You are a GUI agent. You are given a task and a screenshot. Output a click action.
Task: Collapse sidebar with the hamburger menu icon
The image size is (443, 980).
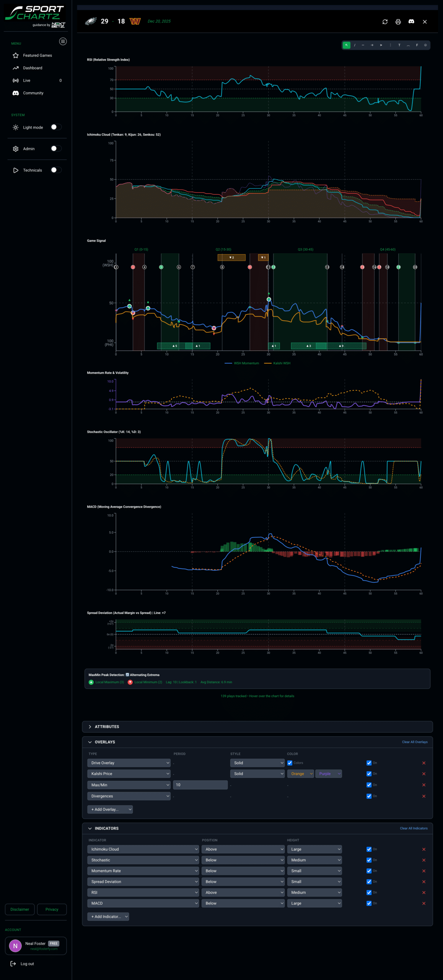coord(63,41)
